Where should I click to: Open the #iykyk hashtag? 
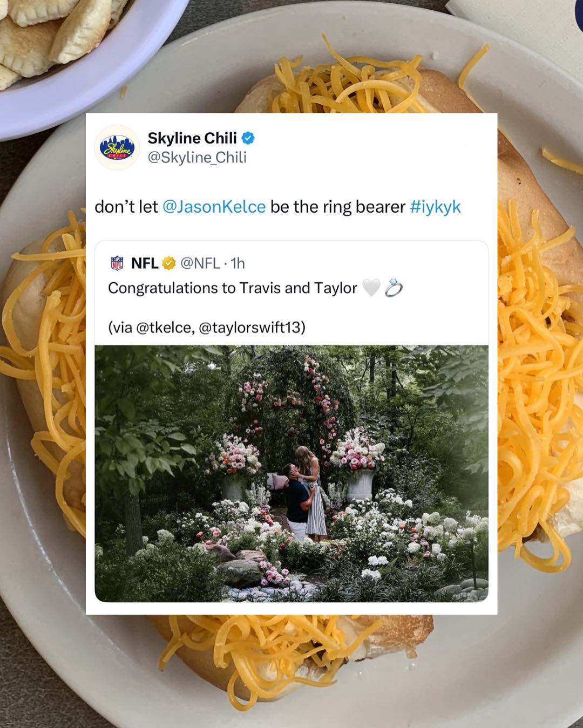coord(436,207)
